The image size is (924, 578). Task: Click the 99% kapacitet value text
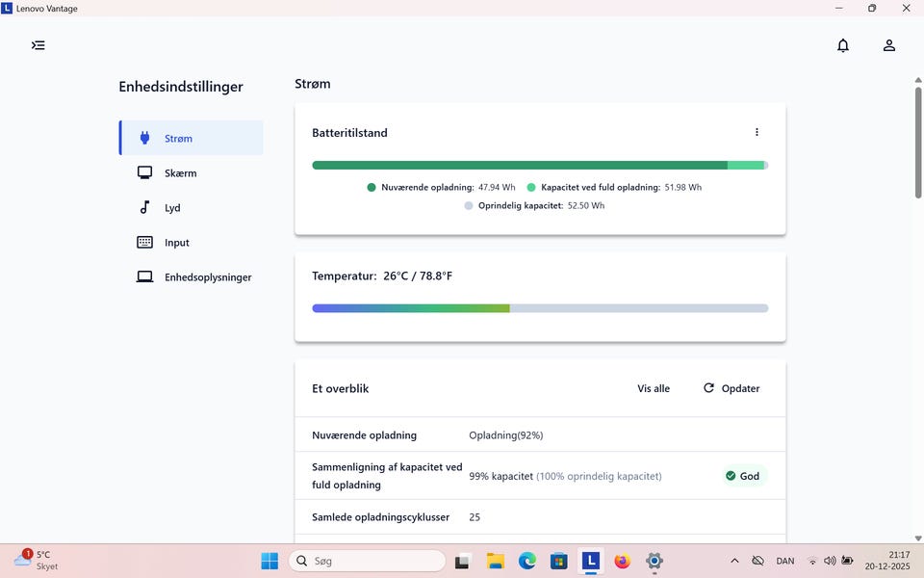point(500,476)
